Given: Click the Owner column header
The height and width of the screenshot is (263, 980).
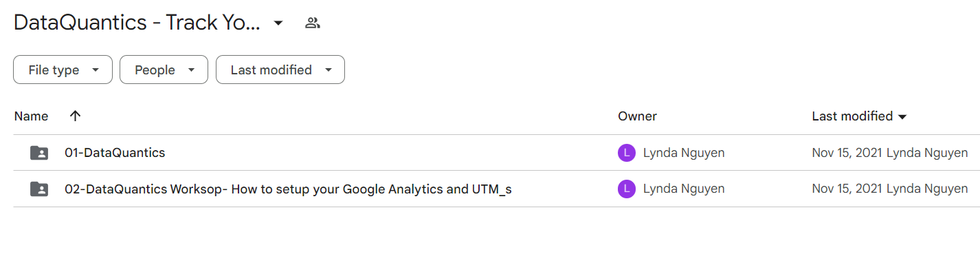Looking at the screenshot, I should (637, 116).
